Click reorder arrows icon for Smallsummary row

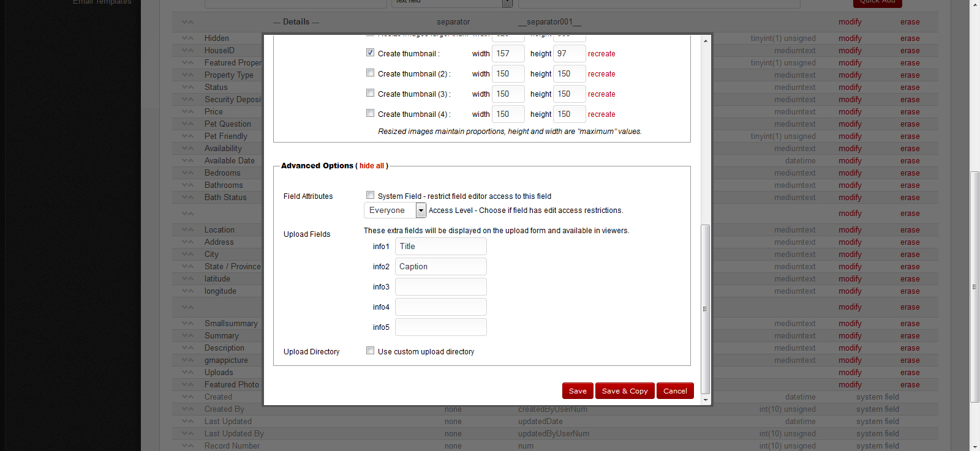187,324
